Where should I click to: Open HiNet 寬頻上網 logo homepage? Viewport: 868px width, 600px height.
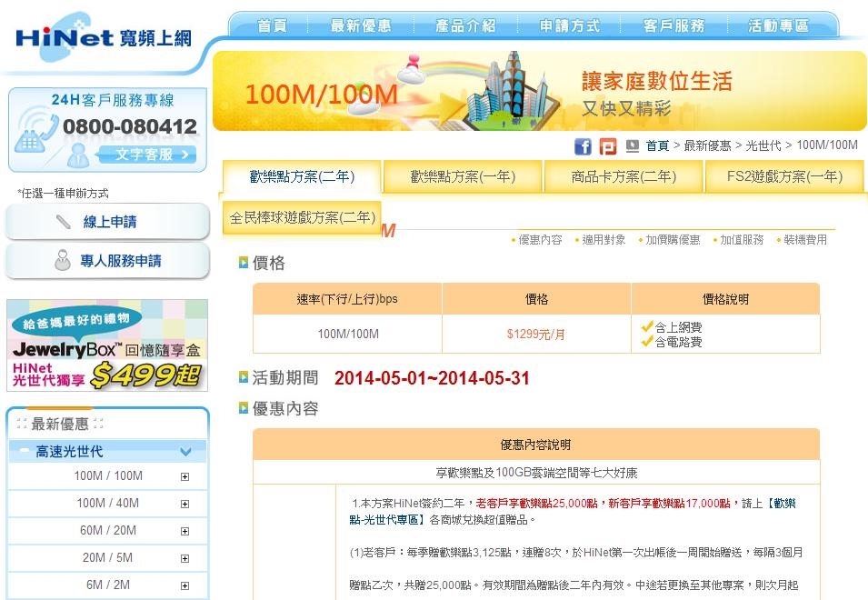(105, 37)
